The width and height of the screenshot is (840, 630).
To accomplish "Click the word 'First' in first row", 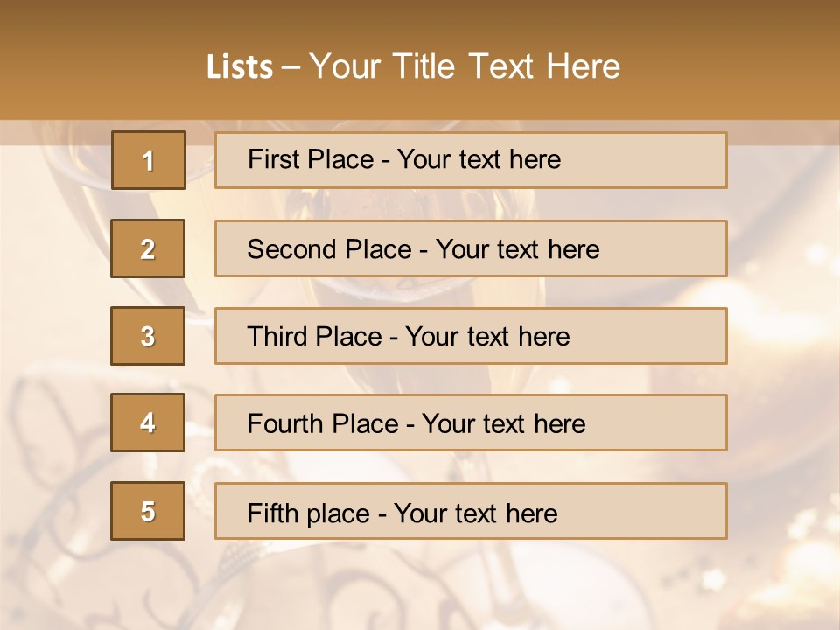I will pyautogui.click(x=270, y=159).
